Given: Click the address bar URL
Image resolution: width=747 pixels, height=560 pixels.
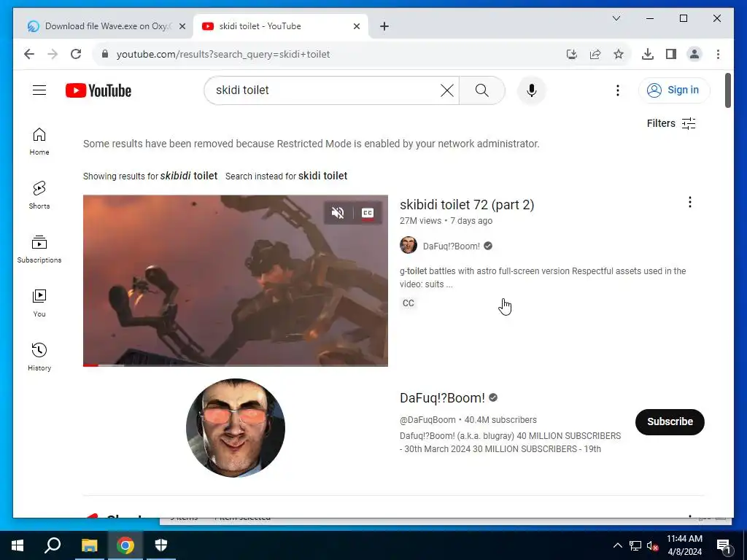Looking at the screenshot, I should pyautogui.click(x=223, y=54).
